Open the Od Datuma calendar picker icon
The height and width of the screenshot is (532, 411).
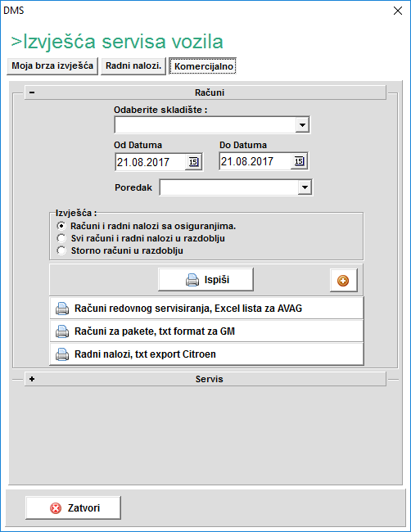click(193, 162)
